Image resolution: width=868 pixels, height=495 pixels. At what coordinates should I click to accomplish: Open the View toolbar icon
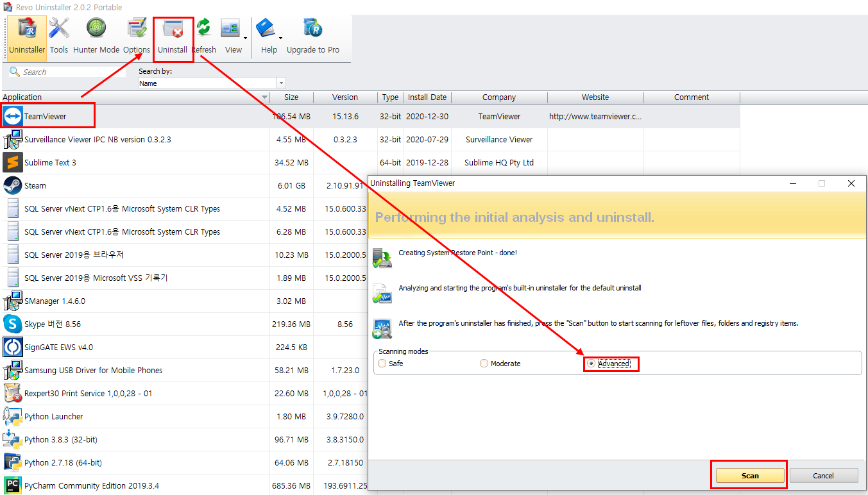[230, 29]
